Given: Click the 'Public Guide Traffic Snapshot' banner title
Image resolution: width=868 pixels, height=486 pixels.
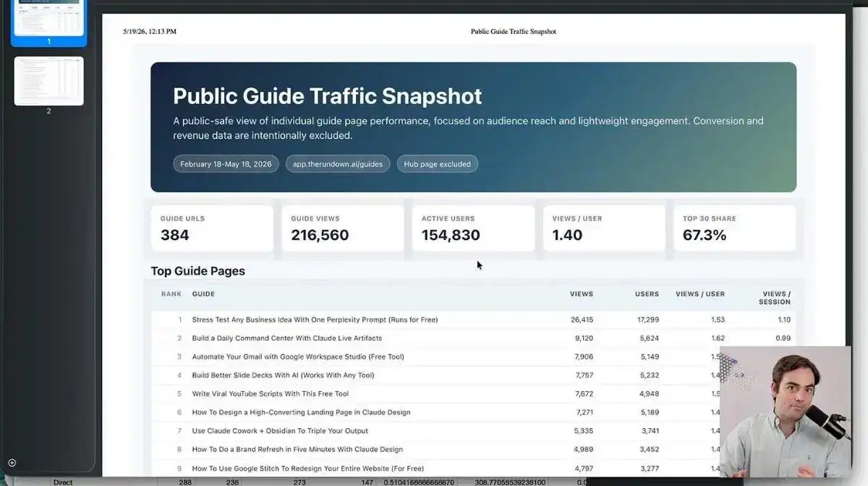Looking at the screenshot, I should pos(327,96).
